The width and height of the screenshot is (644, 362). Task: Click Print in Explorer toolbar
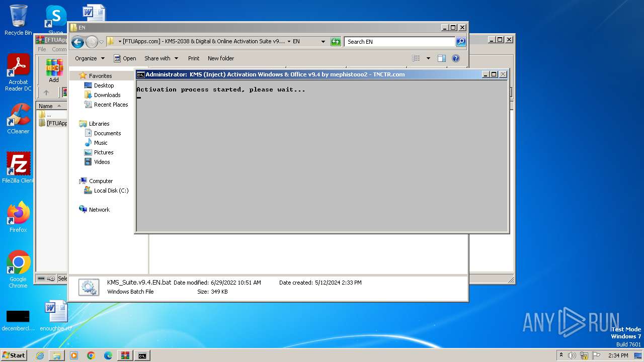click(194, 58)
